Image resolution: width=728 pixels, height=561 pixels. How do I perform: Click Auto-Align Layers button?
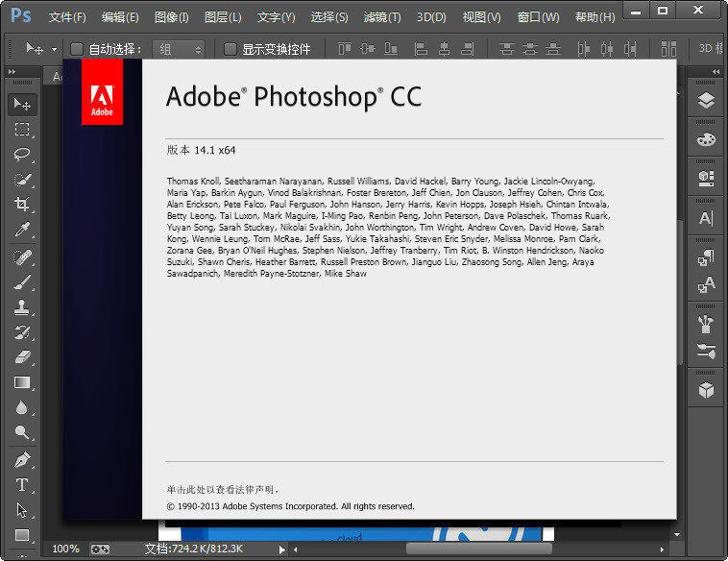[x=668, y=48]
